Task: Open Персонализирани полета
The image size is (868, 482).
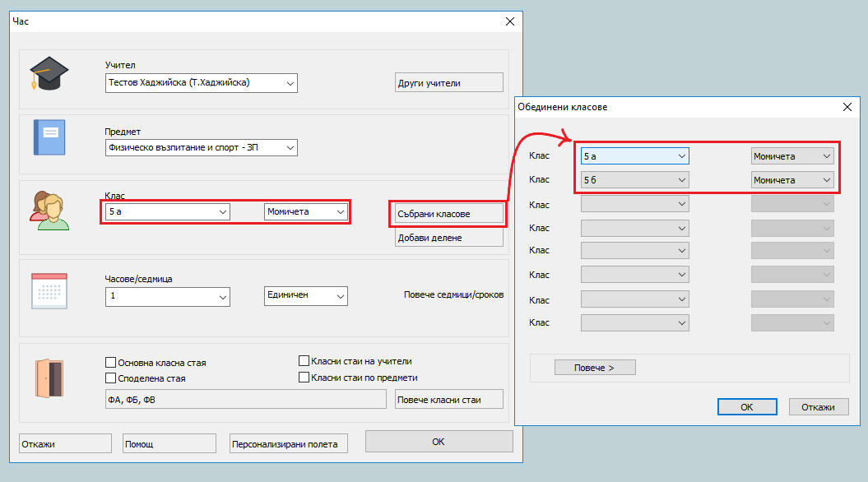Action: pos(289,444)
